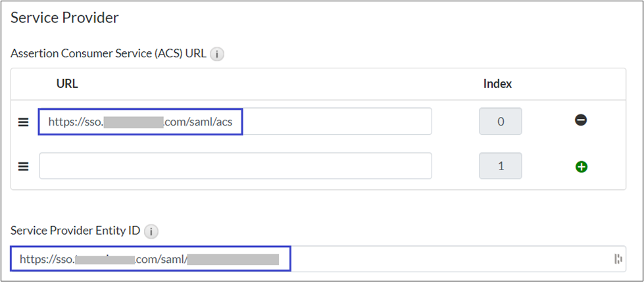Remove the first ACS URL with minus icon
Image resolution: width=644 pixels, height=282 pixels.
point(581,121)
